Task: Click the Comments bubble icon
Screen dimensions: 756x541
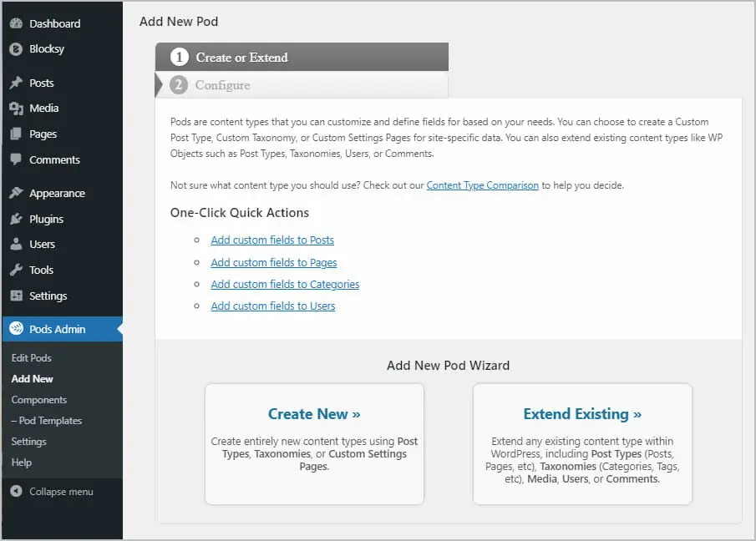Action: 16,159
